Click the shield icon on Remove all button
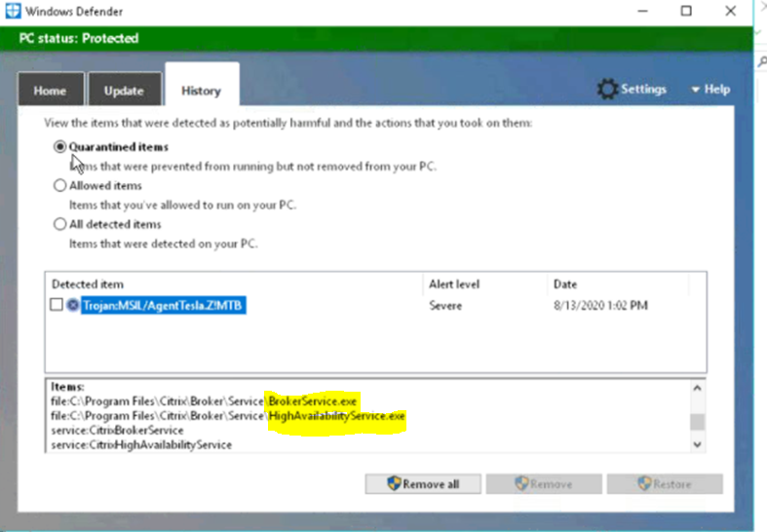The width and height of the screenshot is (767, 532). 394,483
